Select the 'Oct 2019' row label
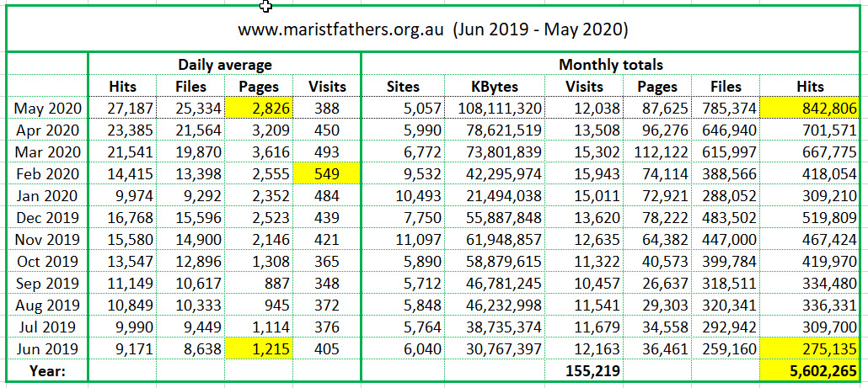This screenshot has width=868, height=388. point(47,262)
